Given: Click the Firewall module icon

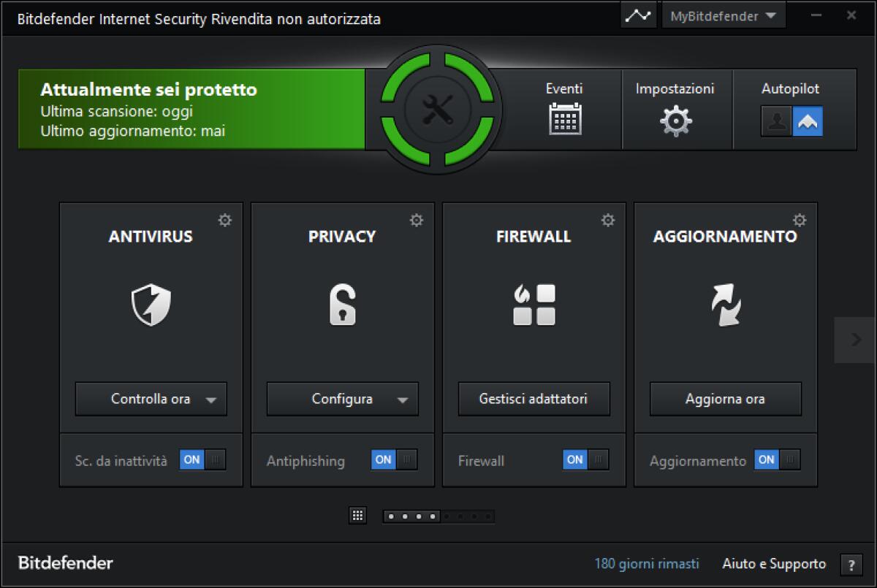Looking at the screenshot, I should click(534, 303).
